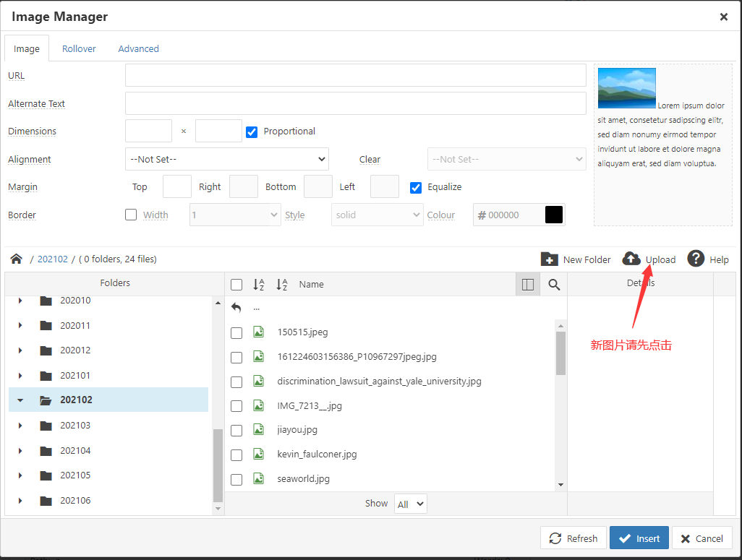The height and width of the screenshot is (560, 742).
Task: Click the home icon in breadcrumb
Action: pyautogui.click(x=16, y=259)
